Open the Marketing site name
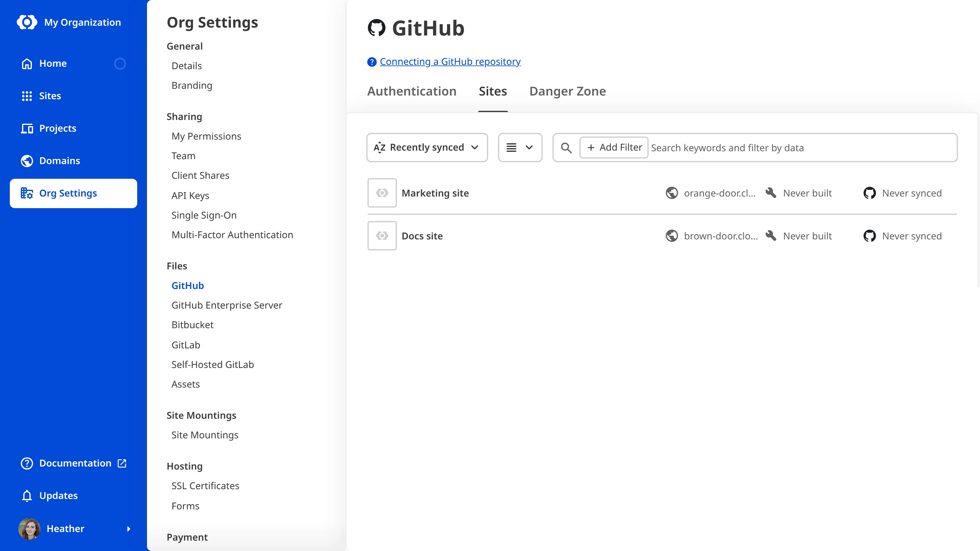Image resolution: width=980 pixels, height=551 pixels. [435, 193]
